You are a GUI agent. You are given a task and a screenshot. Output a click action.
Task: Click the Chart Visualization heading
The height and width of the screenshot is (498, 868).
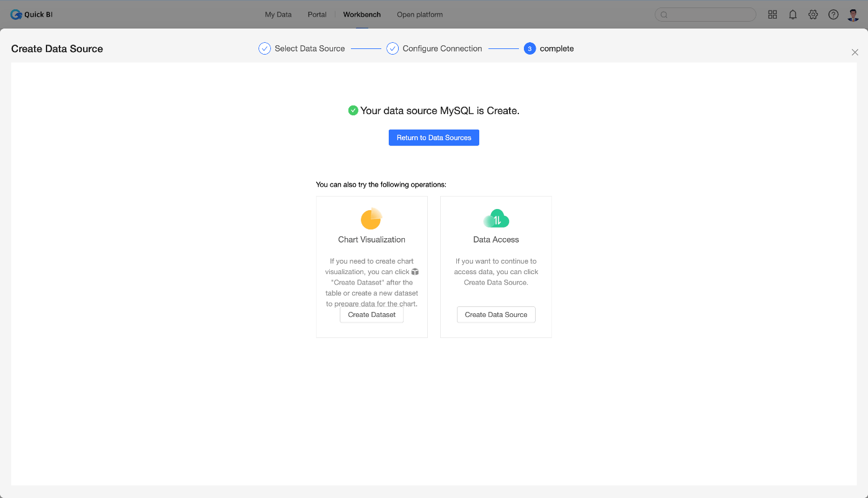click(x=372, y=239)
